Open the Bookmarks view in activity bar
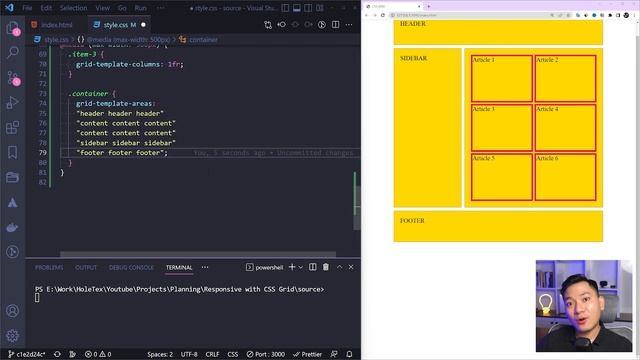640x360 pixels. (x=13, y=152)
